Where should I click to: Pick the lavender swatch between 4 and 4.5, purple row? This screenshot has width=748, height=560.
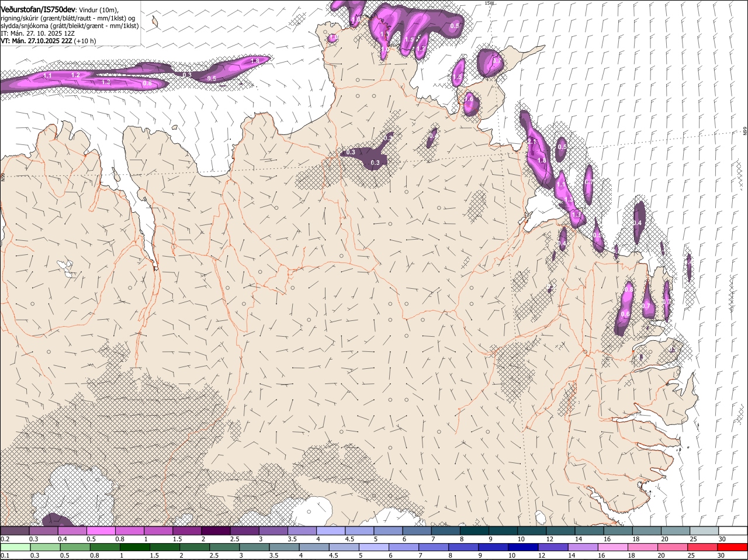331,530
